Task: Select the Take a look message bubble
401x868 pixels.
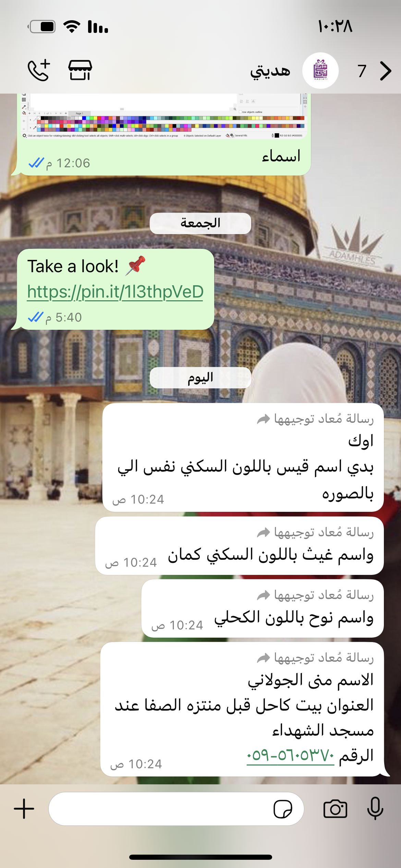Action: click(x=116, y=289)
